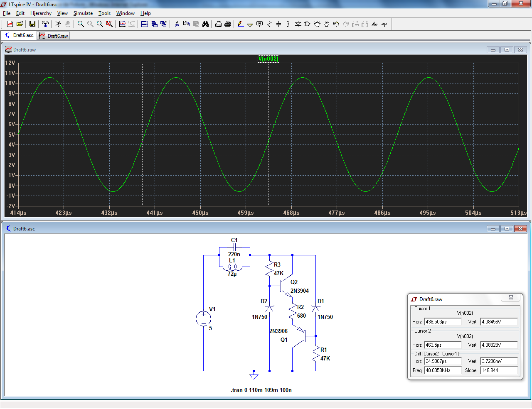Click the Zoom In magnifier icon
The width and height of the screenshot is (532, 409).
tap(81, 24)
